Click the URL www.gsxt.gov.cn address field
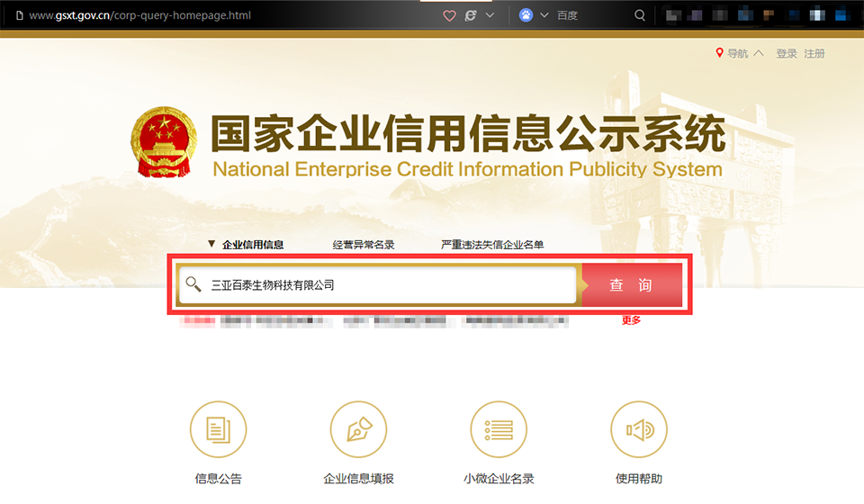 [x=140, y=15]
